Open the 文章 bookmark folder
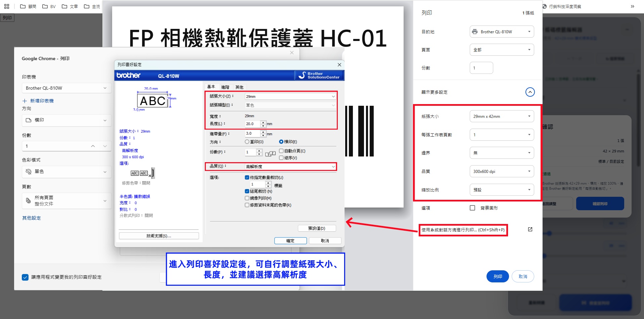644x319 pixels. point(70,6)
